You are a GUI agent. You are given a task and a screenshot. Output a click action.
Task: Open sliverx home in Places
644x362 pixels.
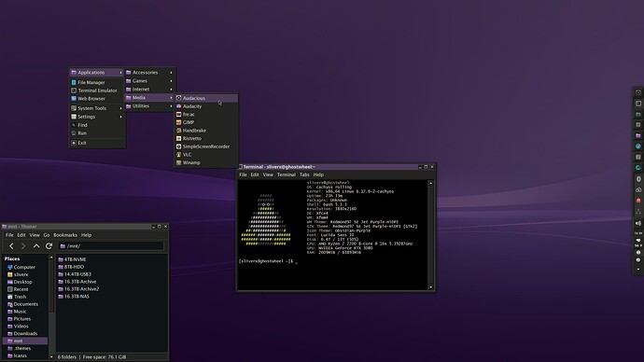(24, 274)
